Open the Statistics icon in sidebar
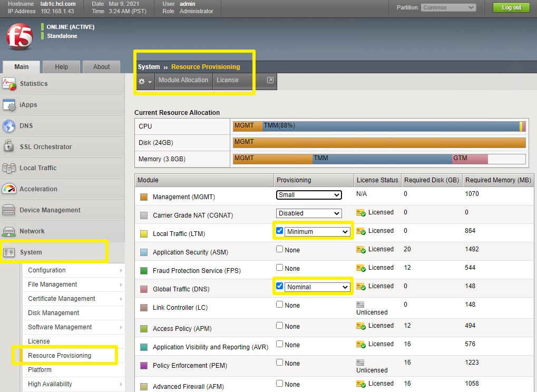The width and height of the screenshot is (537, 392). pyautogui.click(x=9, y=84)
